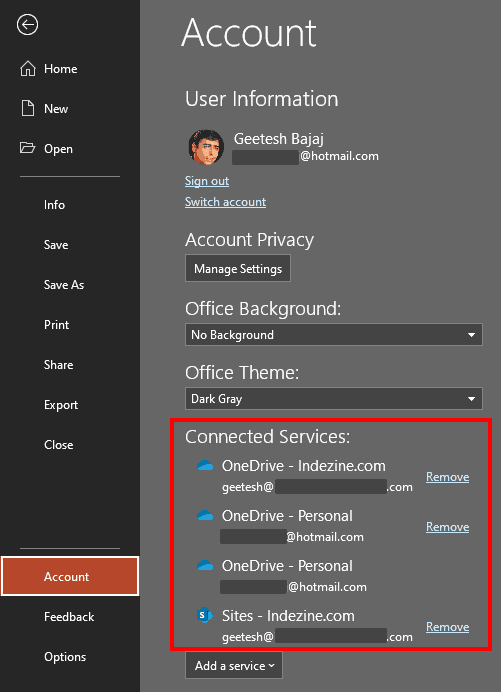Click the Sites - Indezine.com SharePoint icon
501x692 pixels.
pyautogui.click(x=205, y=615)
